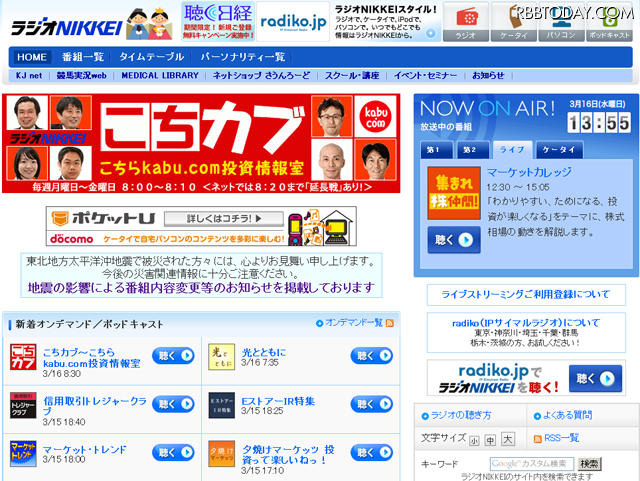Open the お知らせ link
640x481 pixels.
(488, 76)
